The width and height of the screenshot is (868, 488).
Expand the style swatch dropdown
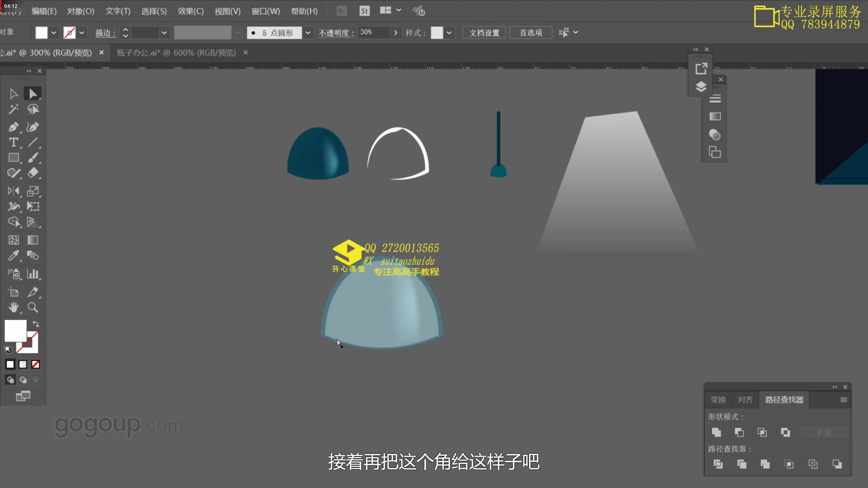[x=450, y=33]
